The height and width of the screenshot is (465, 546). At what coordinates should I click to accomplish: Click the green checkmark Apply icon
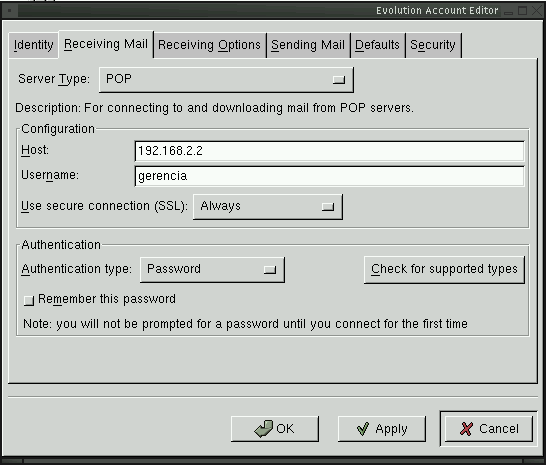coord(362,429)
